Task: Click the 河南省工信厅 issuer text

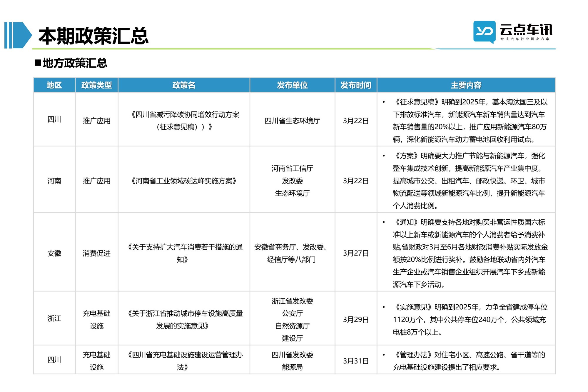Action: click(292, 169)
